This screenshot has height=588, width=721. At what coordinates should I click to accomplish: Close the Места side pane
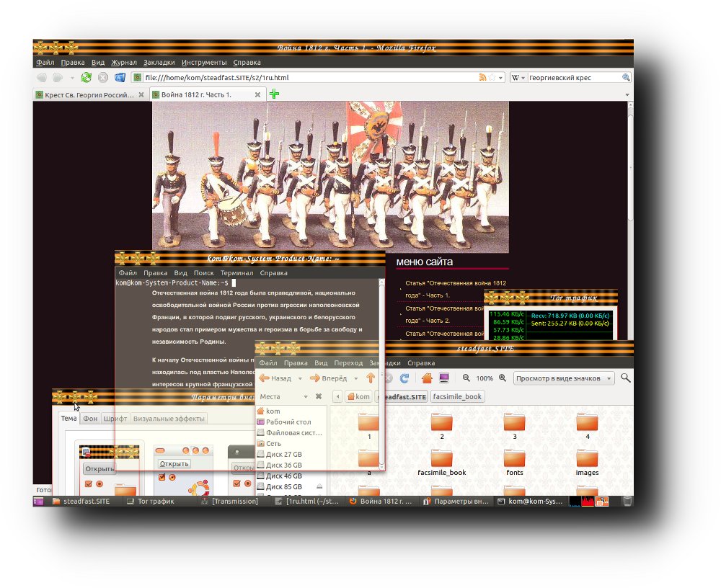click(x=319, y=396)
